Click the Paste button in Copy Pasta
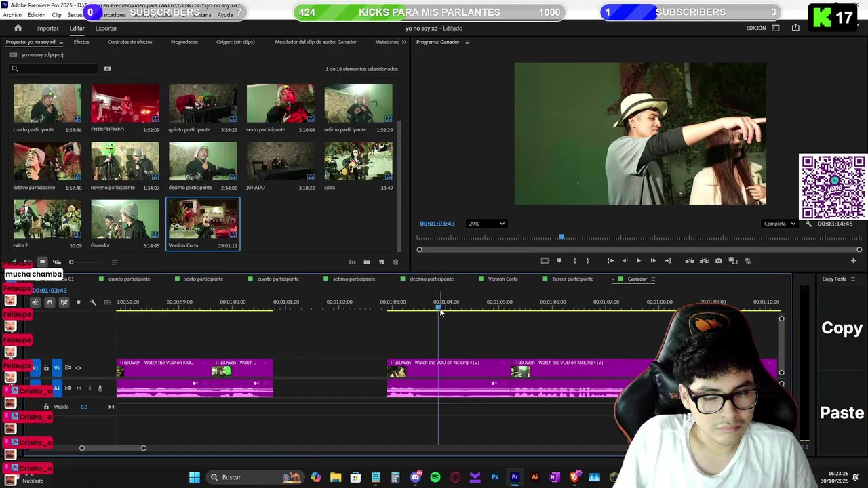 coord(842,413)
